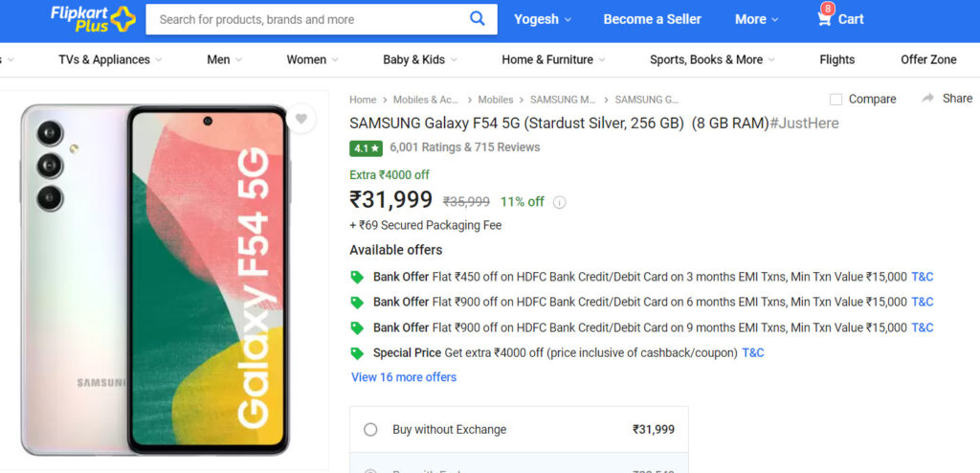The image size is (980, 473).
Task: Open price info icon beside 11% off
Action: 559,202
